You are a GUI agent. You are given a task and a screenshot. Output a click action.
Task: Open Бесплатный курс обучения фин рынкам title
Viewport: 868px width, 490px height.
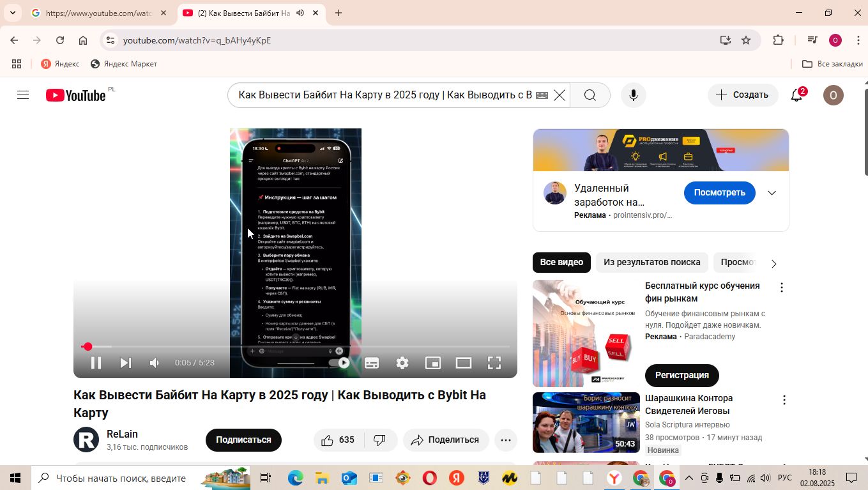[x=703, y=292]
